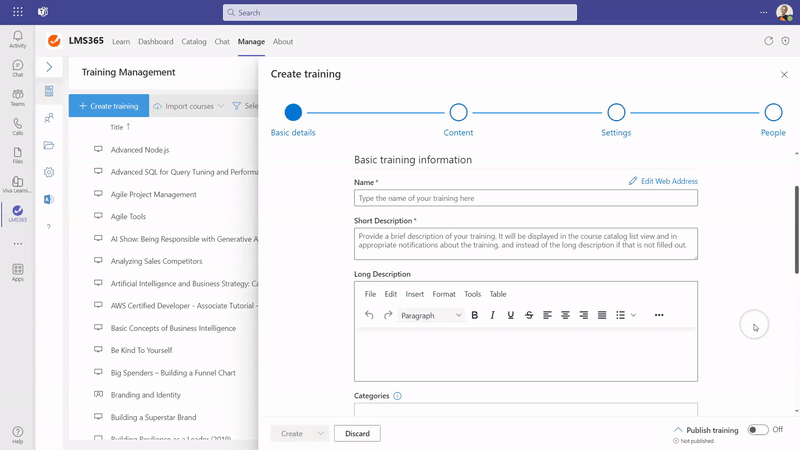Open Help at bottom of sidebar

pos(18,435)
